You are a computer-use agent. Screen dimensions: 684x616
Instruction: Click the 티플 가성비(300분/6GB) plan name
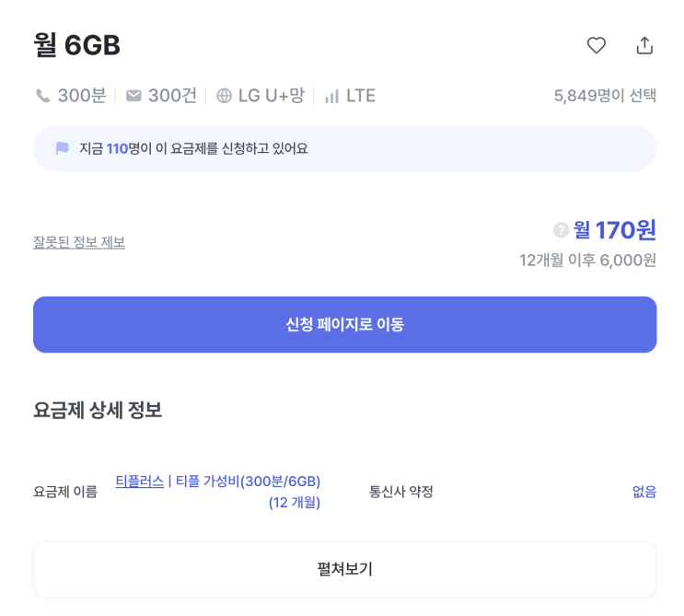248,481
